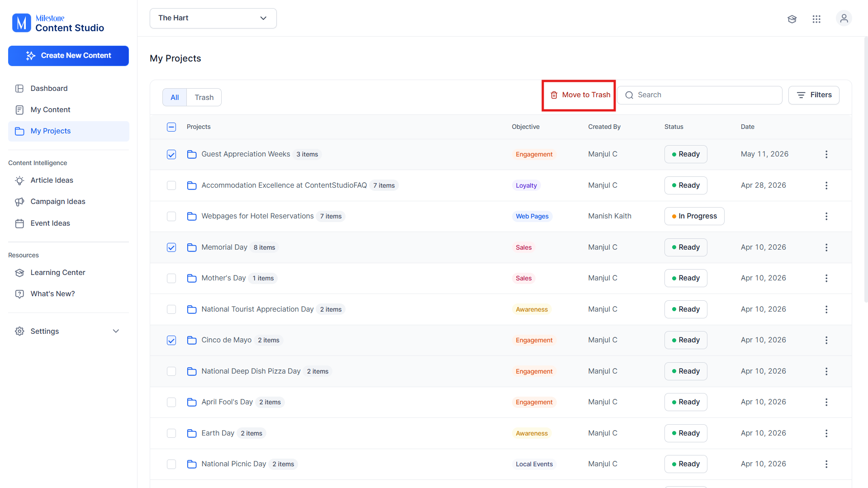Open Article Ideas in the sidebar
868x488 pixels.
tap(69, 180)
